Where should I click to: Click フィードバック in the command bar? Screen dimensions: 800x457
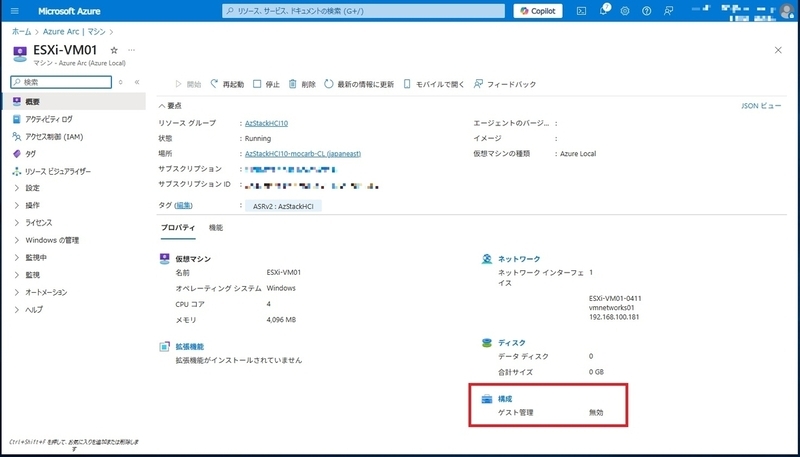point(505,84)
